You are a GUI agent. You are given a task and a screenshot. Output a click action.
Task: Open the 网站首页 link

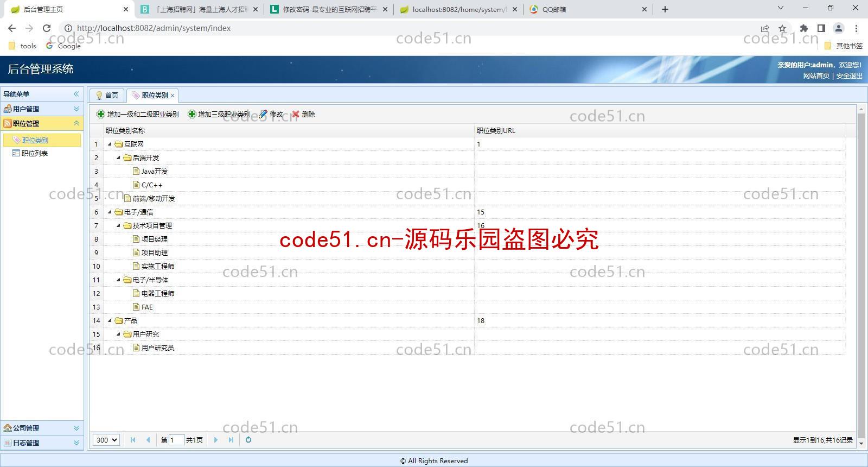pyautogui.click(x=816, y=76)
